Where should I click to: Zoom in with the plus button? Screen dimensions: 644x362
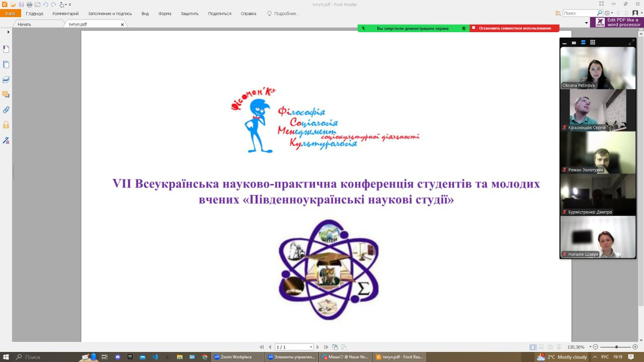coord(635,347)
